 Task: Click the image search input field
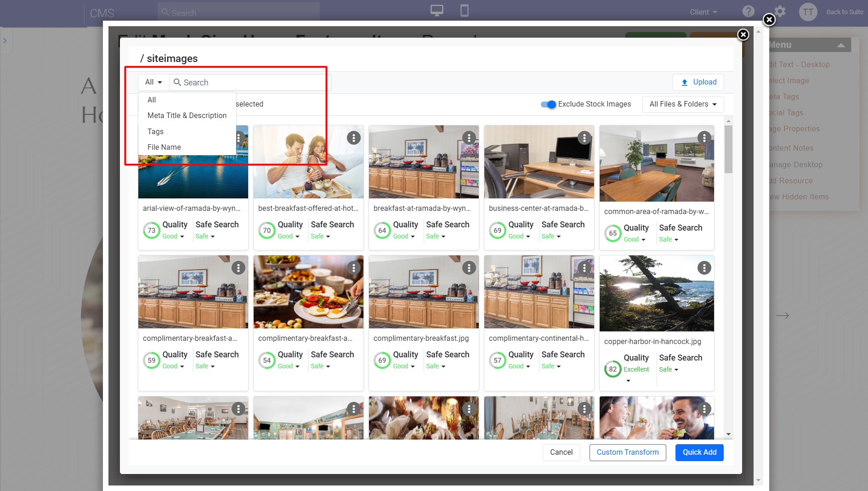(x=250, y=82)
